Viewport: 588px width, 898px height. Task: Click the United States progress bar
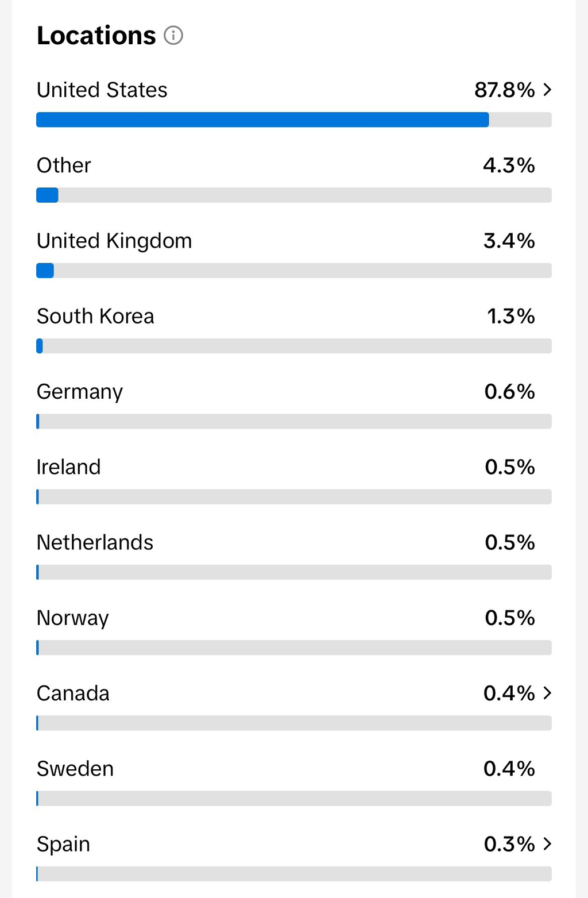tap(293, 120)
